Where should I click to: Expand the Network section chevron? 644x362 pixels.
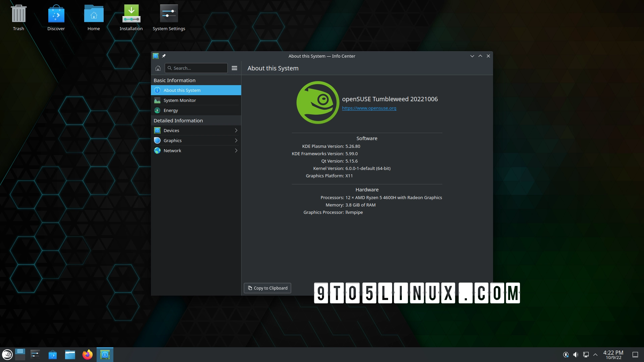coord(236,150)
